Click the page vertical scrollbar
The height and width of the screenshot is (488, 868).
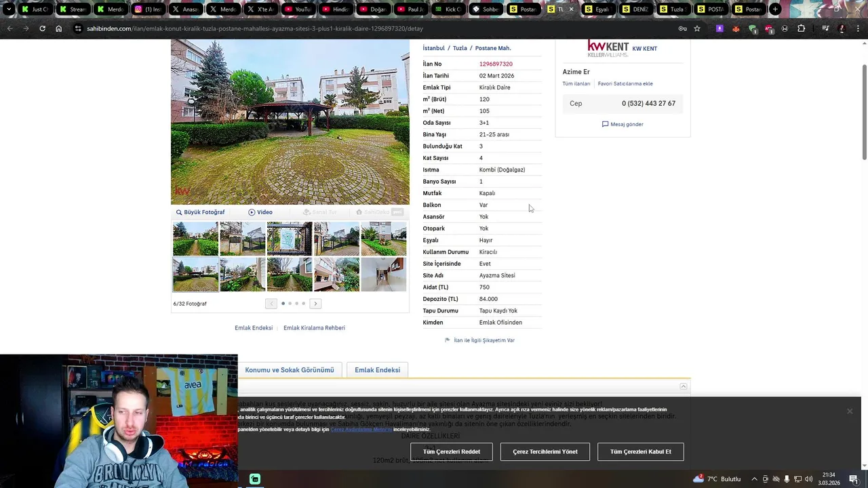(x=865, y=112)
